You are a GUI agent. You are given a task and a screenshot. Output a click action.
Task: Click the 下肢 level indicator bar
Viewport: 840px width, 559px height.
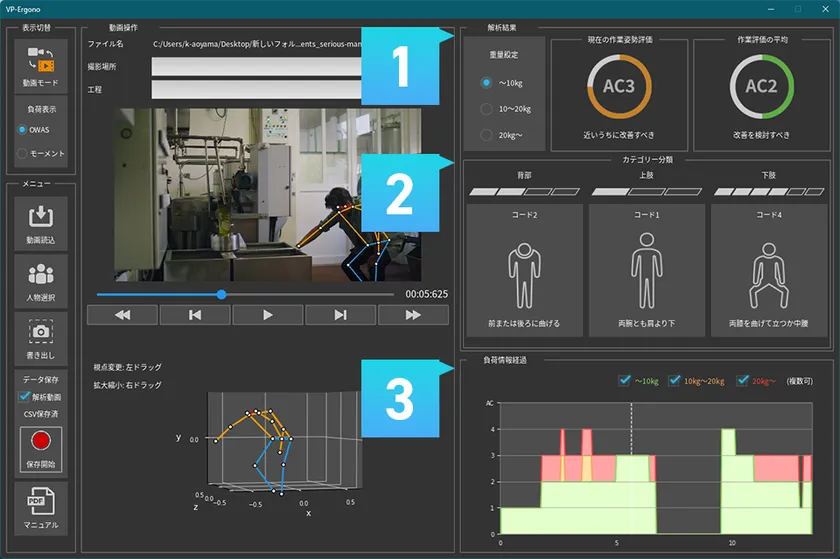point(769,191)
